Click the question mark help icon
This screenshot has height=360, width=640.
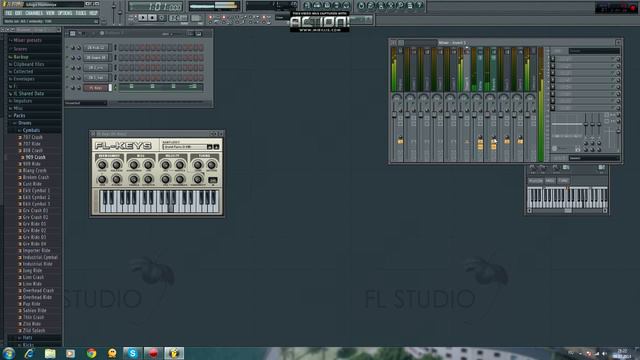[x=419, y=5]
